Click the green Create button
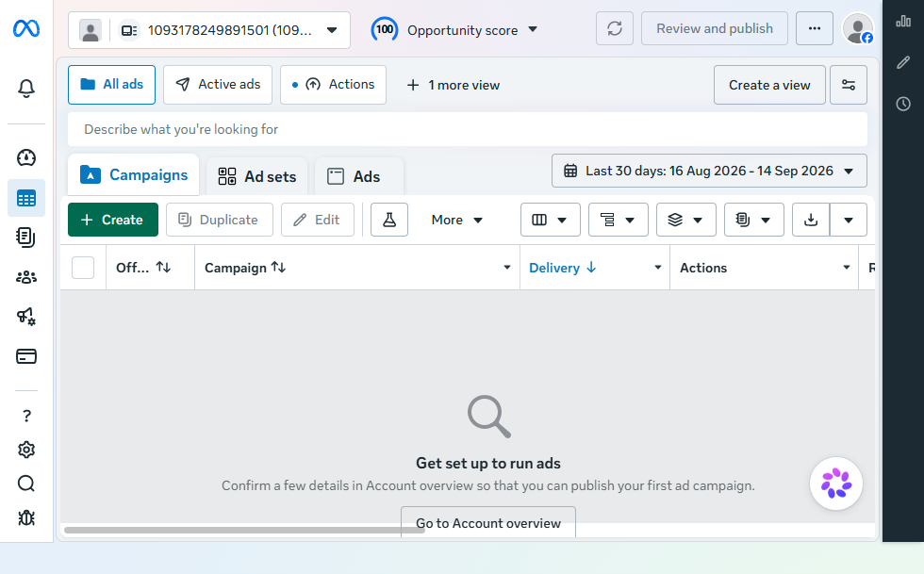Viewport: 924px width, 574px height. 113,220
